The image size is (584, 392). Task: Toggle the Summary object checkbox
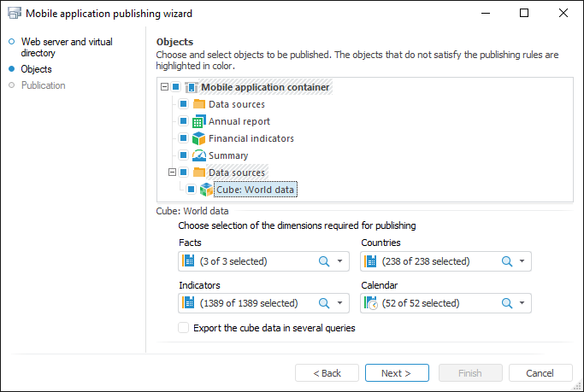(183, 155)
